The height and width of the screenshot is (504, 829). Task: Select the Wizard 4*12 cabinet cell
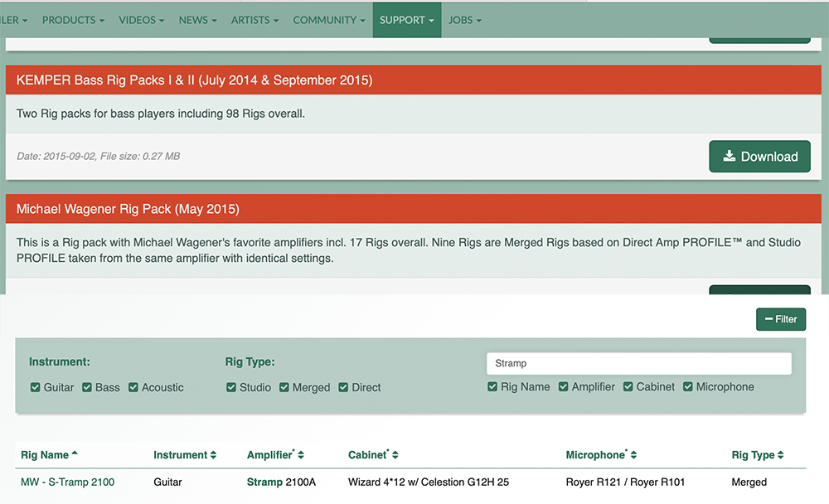[x=429, y=482]
